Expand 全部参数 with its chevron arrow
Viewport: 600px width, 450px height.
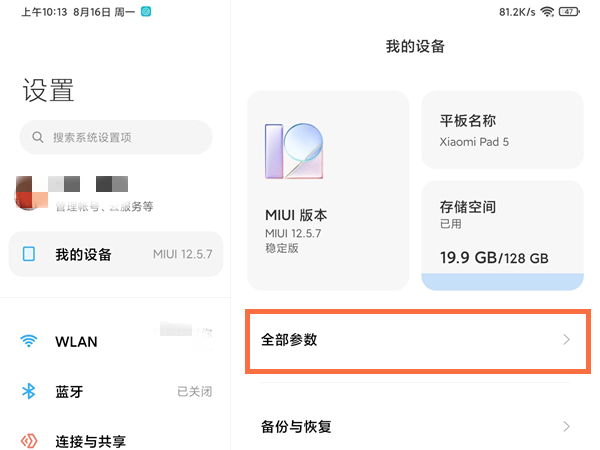coord(566,340)
